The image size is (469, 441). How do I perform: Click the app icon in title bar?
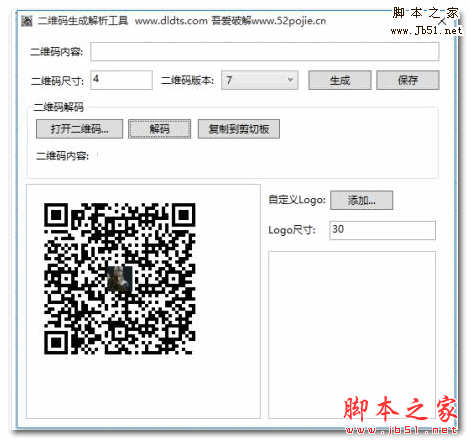pyautogui.click(x=26, y=21)
